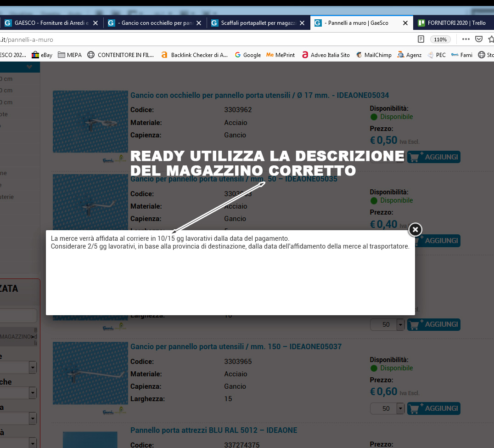View Gancio con occhiello product thumbnail
The height and width of the screenshot is (448, 494).
90,122
